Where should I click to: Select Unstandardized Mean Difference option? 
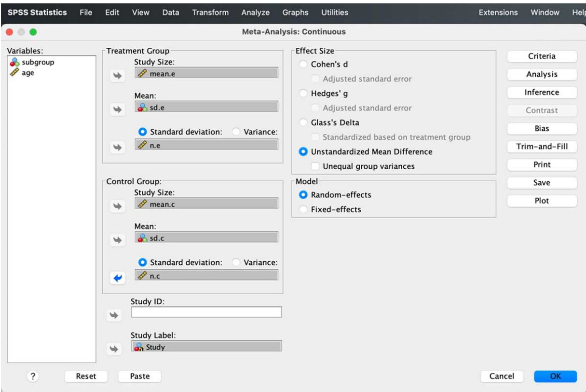pos(303,151)
